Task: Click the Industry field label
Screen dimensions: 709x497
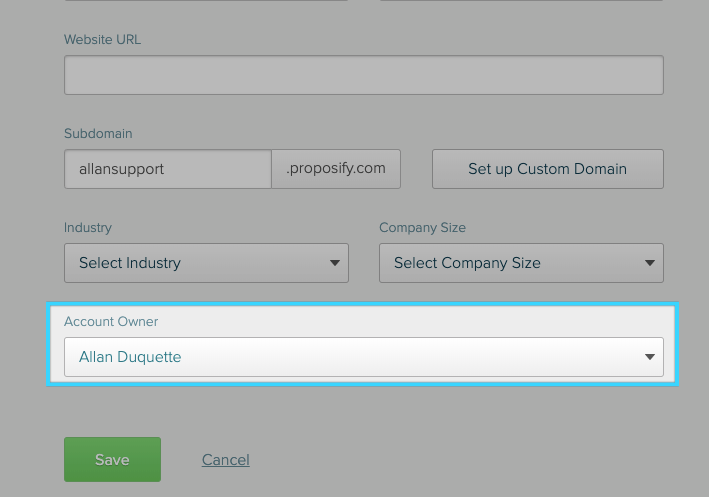Action: (x=88, y=227)
